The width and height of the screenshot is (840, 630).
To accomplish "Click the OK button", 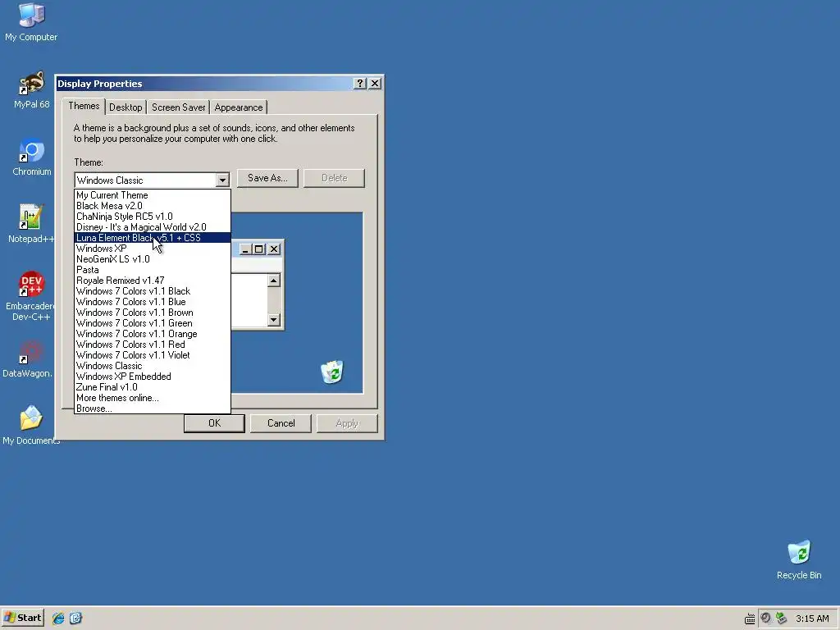I will 214,423.
